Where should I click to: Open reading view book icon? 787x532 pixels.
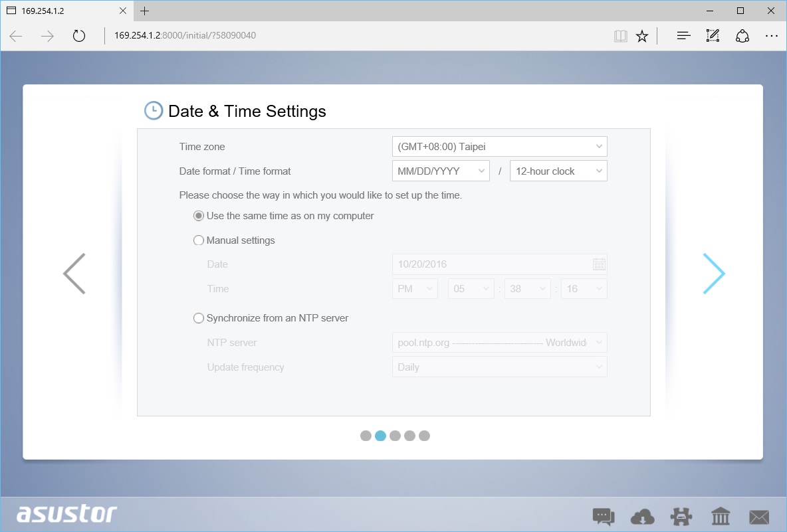[620, 36]
